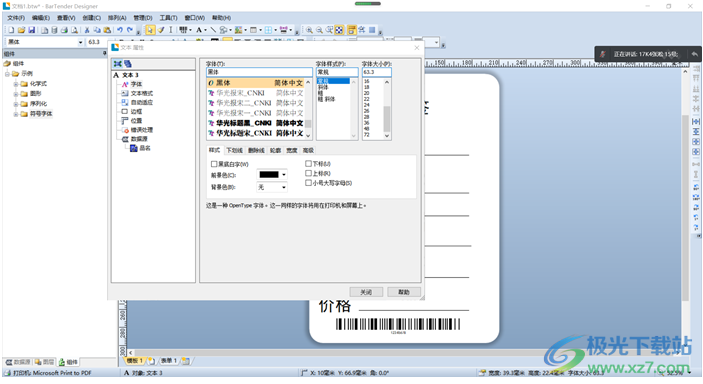Image resolution: width=703 pixels, height=384 pixels.
Task: Expand the 图形 folder node
Action: tap(16, 94)
